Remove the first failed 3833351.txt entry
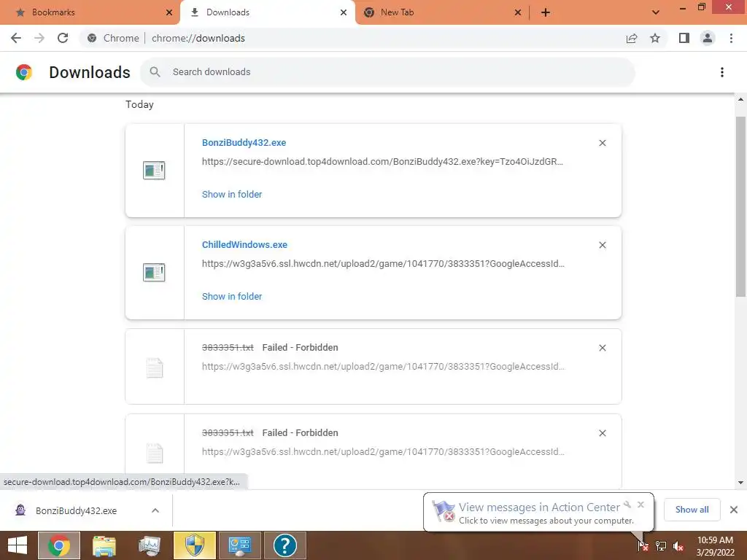This screenshot has width=747, height=560. (602, 348)
